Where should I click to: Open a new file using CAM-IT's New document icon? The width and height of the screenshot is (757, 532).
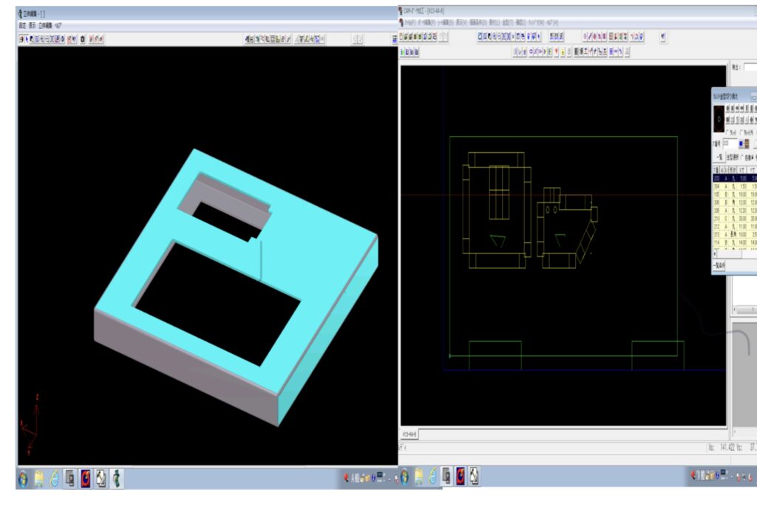click(400, 37)
